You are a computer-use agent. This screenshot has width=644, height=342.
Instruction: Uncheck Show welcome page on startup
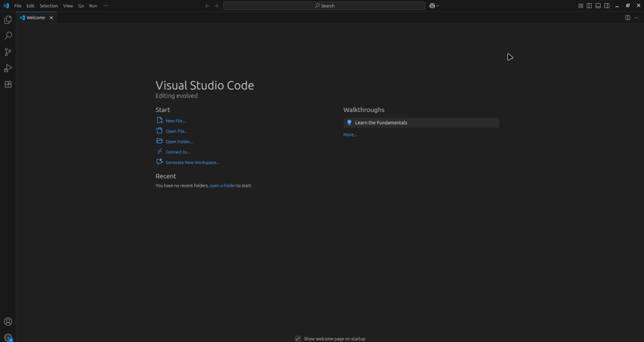[x=298, y=338]
